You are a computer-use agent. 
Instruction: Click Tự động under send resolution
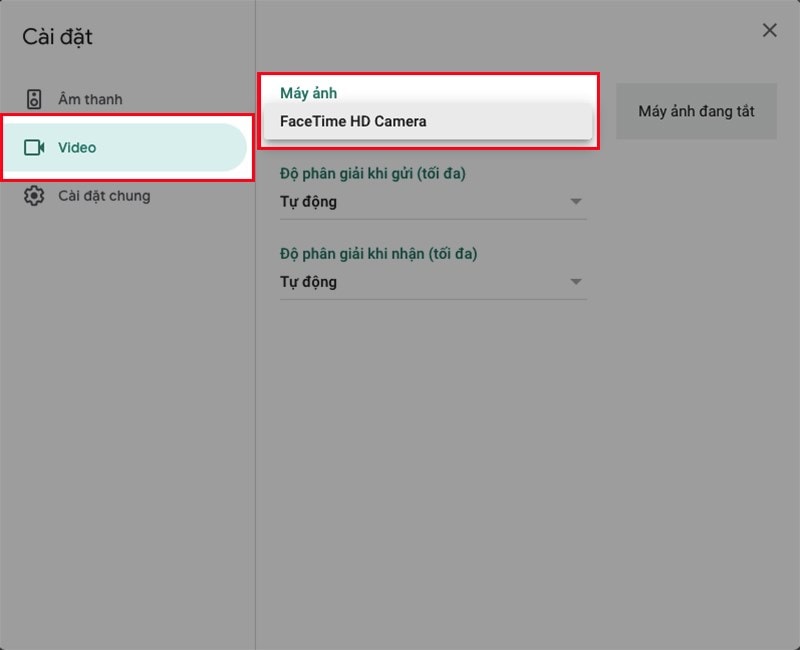(x=308, y=202)
